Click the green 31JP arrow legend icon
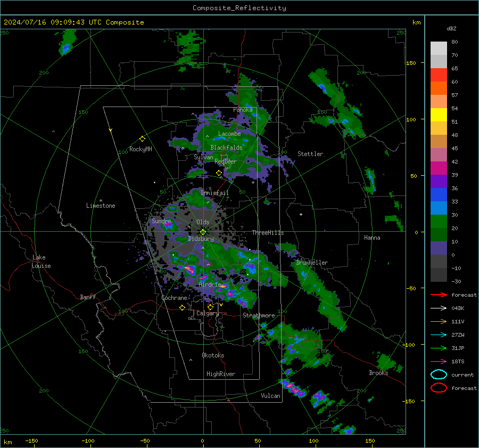 pyautogui.click(x=439, y=348)
